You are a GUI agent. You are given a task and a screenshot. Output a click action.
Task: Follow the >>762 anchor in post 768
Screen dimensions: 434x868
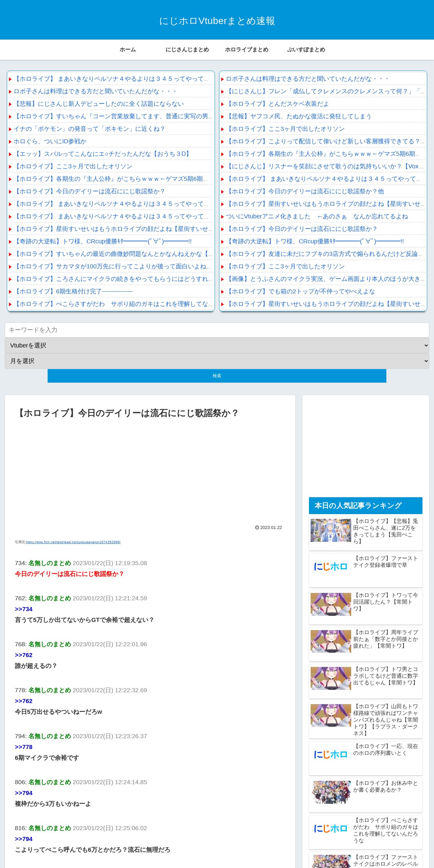(x=24, y=655)
